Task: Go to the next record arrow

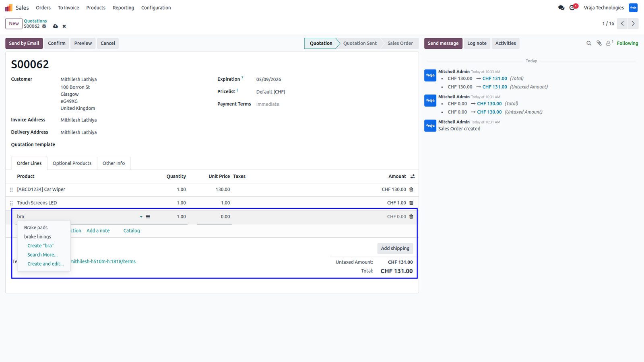Action: click(x=633, y=24)
